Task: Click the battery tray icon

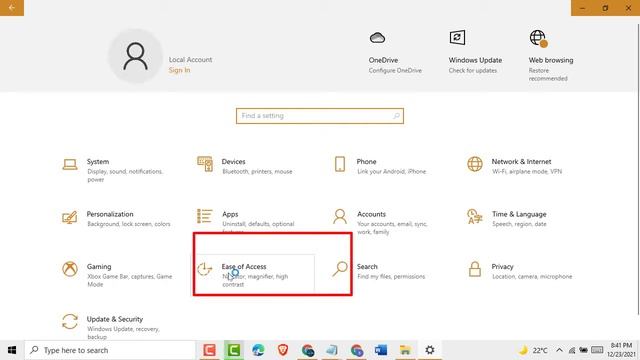Action: [x=584, y=350]
